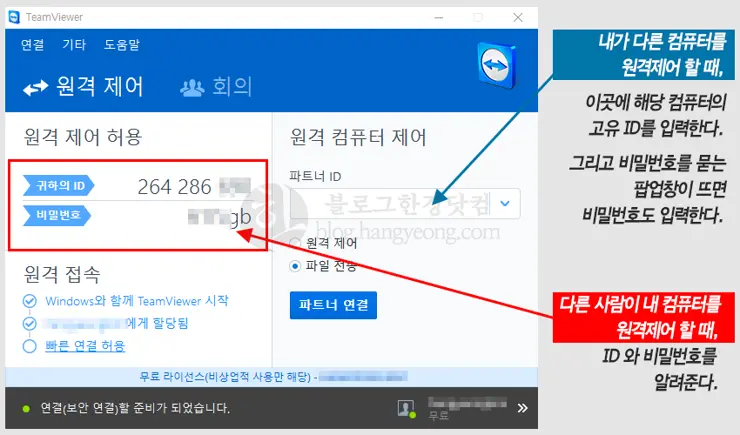Click Windows와 함께 TeamViewer 시작 text
The width and height of the screenshot is (740, 435).
click(x=137, y=301)
